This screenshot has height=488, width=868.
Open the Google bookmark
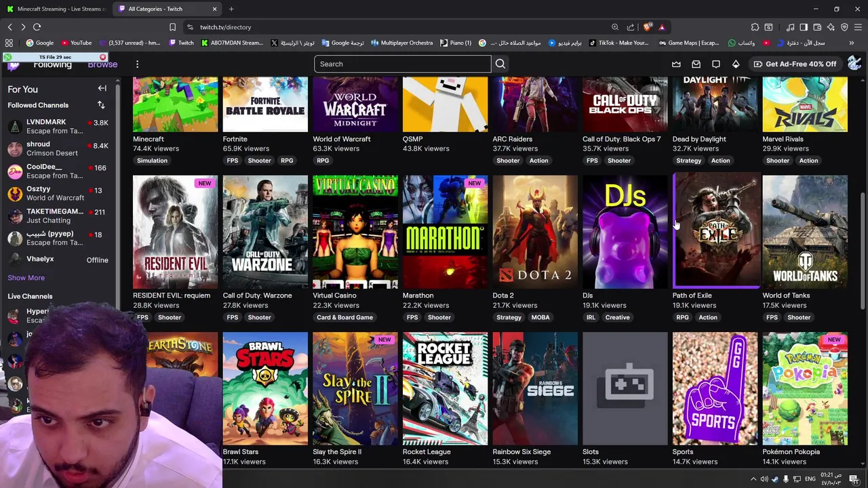pos(39,43)
